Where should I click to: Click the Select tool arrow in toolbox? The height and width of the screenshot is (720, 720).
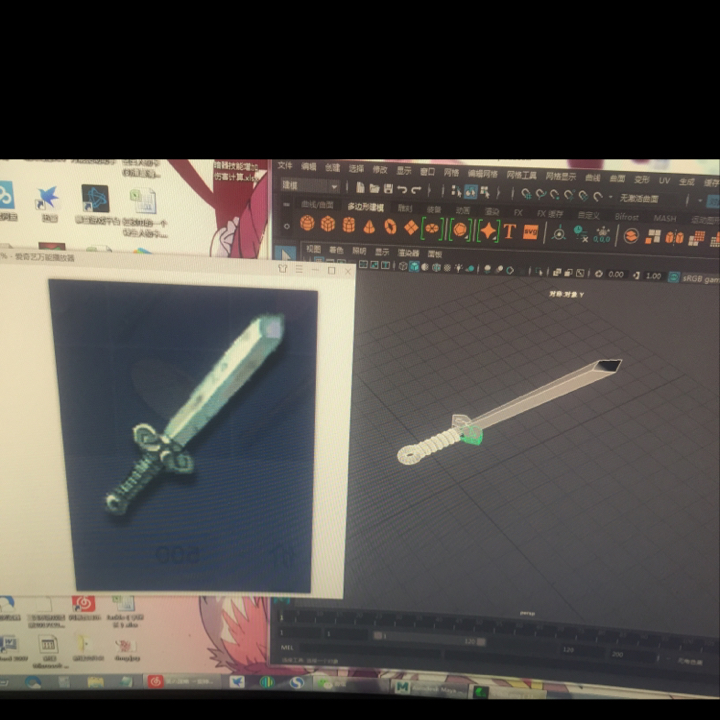pos(286,254)
